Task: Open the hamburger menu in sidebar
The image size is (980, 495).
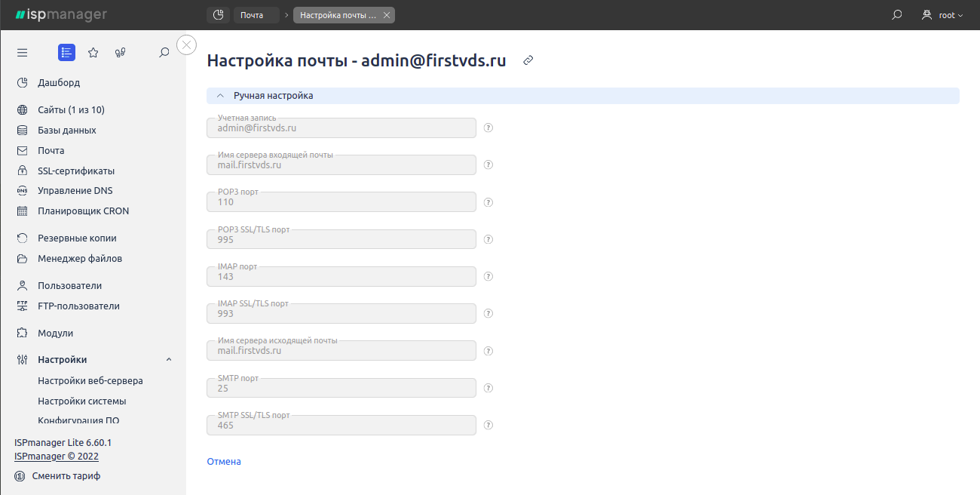Action: [x=22, y=53]
